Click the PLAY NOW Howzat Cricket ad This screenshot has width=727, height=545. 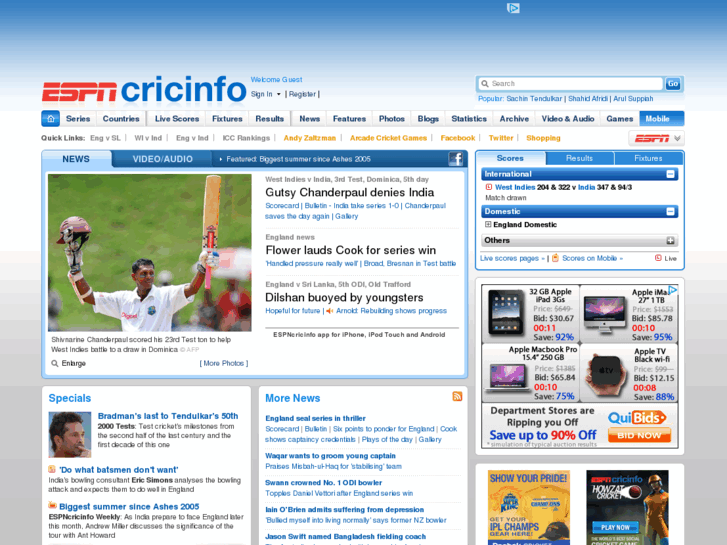click(627, 507)
